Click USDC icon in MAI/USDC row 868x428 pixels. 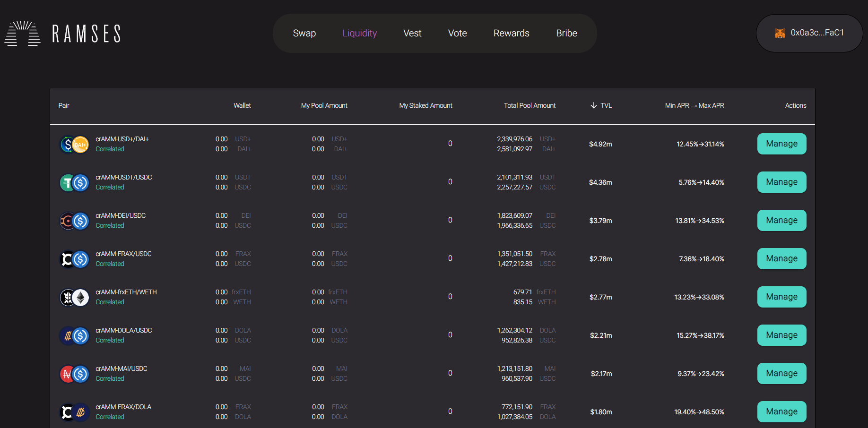tap(80, 374)
